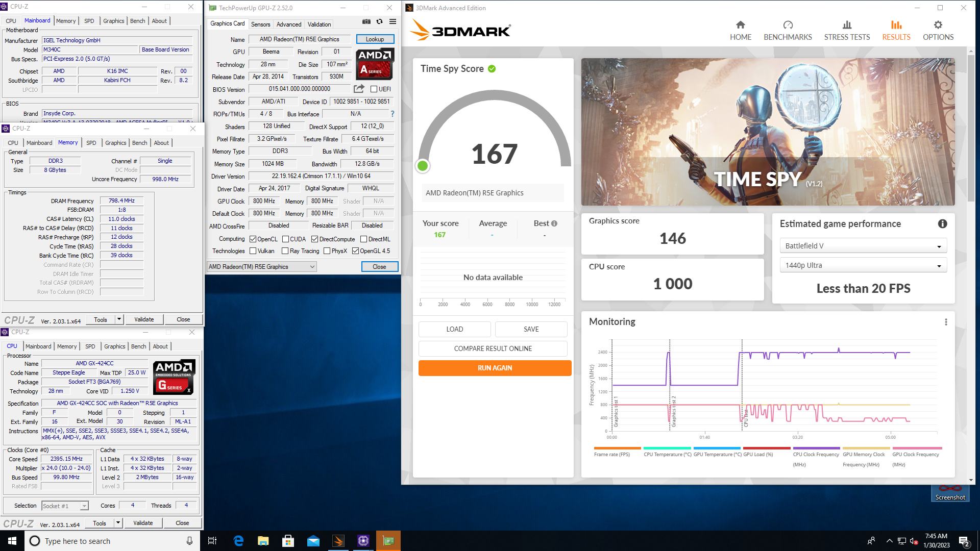The width and height of the screenshot is (980, 551).
Task: Open 3DMark Home page
Action: point(741,31)
